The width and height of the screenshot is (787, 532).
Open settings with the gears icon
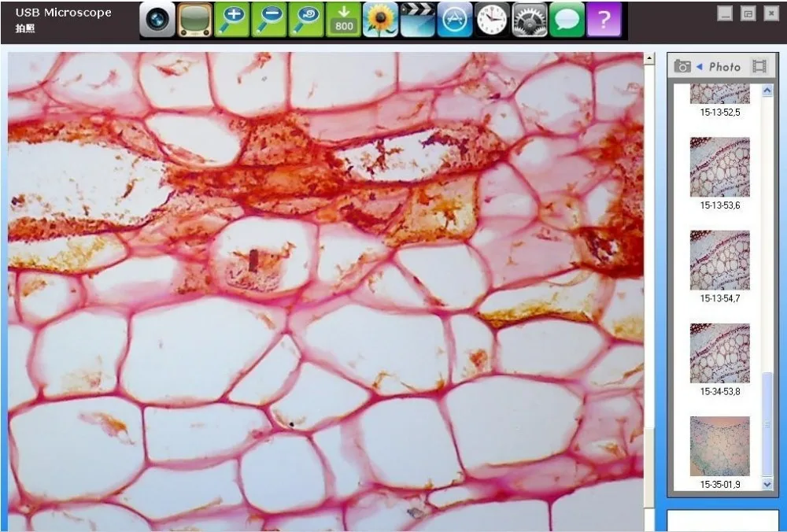coord(530,20)
